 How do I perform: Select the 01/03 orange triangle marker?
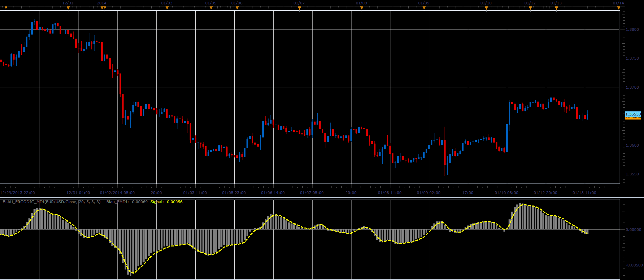click(167, 8)
